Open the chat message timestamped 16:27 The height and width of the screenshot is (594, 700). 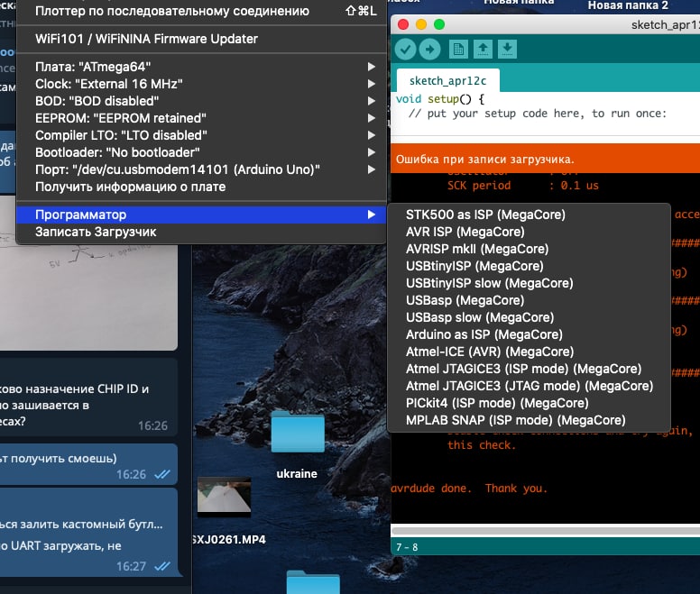[88, 532]
